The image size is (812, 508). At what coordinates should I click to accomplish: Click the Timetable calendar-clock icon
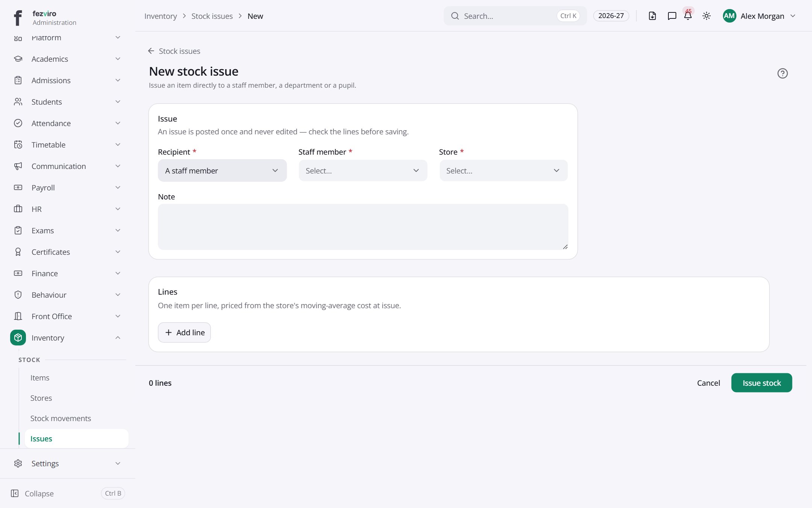pos(18,144)
